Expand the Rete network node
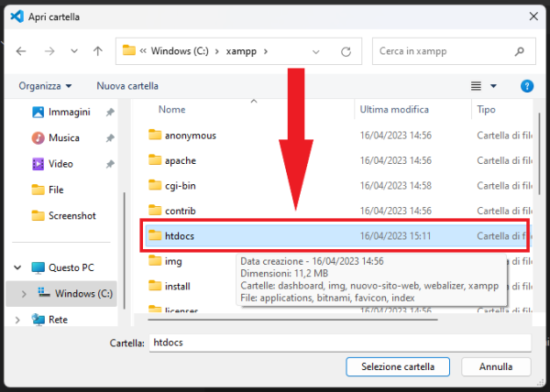The image size is (550, 392). pyautogui.click(x=17, y=320)
